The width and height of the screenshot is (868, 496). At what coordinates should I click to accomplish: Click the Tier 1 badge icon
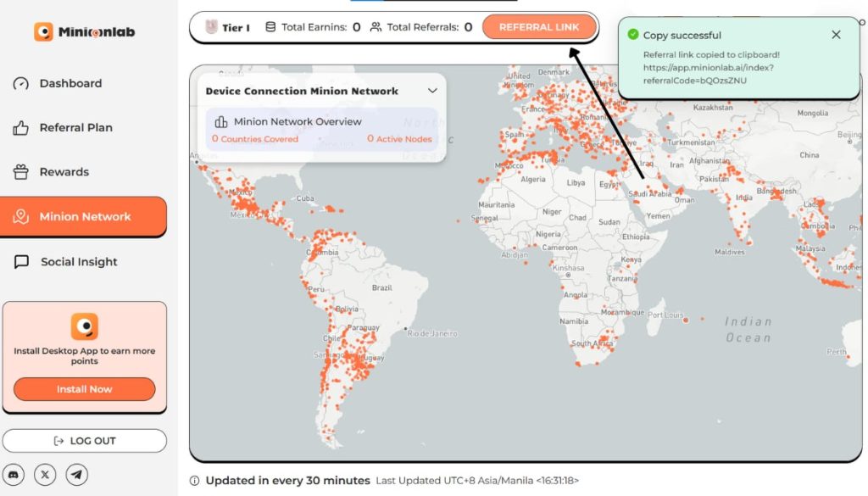[x=211, y=27]
